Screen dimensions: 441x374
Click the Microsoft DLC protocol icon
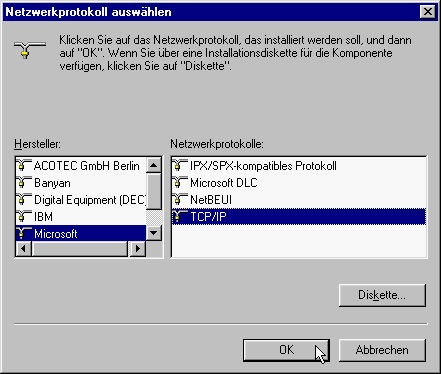(x=180, y=182)
